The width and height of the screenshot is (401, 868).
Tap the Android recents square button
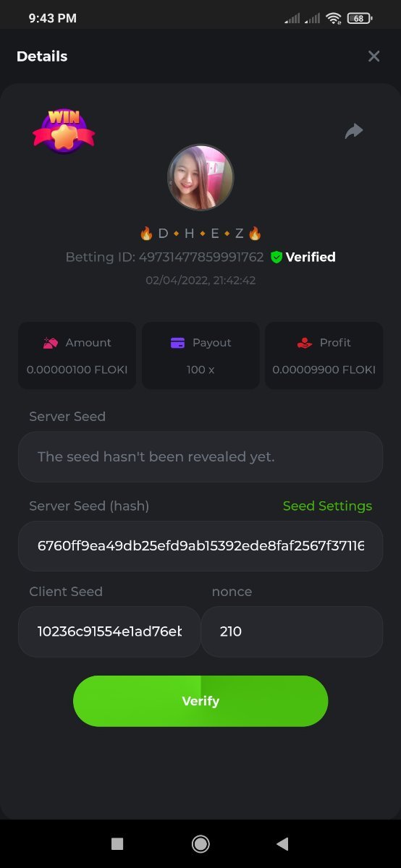click(x=117, y=843)
